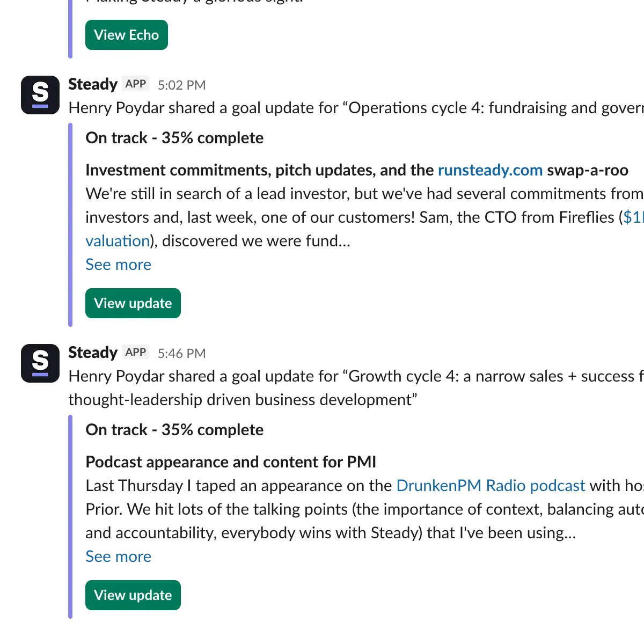Expand the Operations update with See more

(118, 264)
